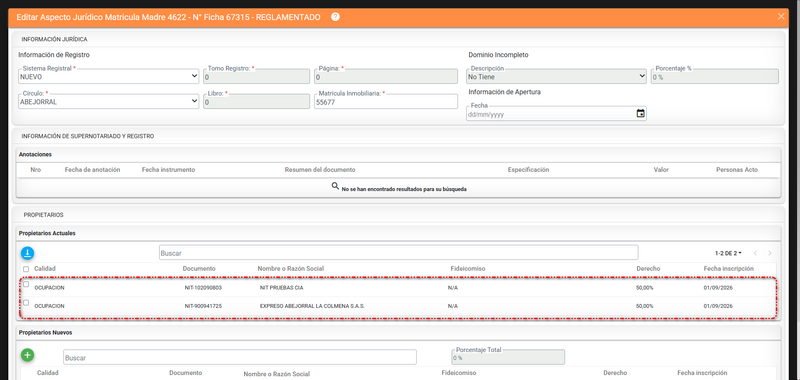The width and height of the screenshot is (800, 380).
Task: Click the Buscar field in Propietarios Actuales
Action: pyautogui.click(x=398, y=253)
